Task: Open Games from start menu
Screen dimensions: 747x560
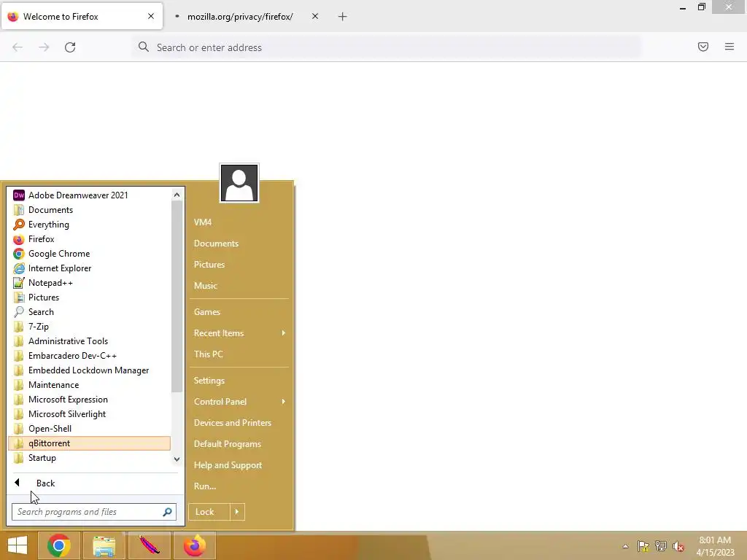Action: 239,312
